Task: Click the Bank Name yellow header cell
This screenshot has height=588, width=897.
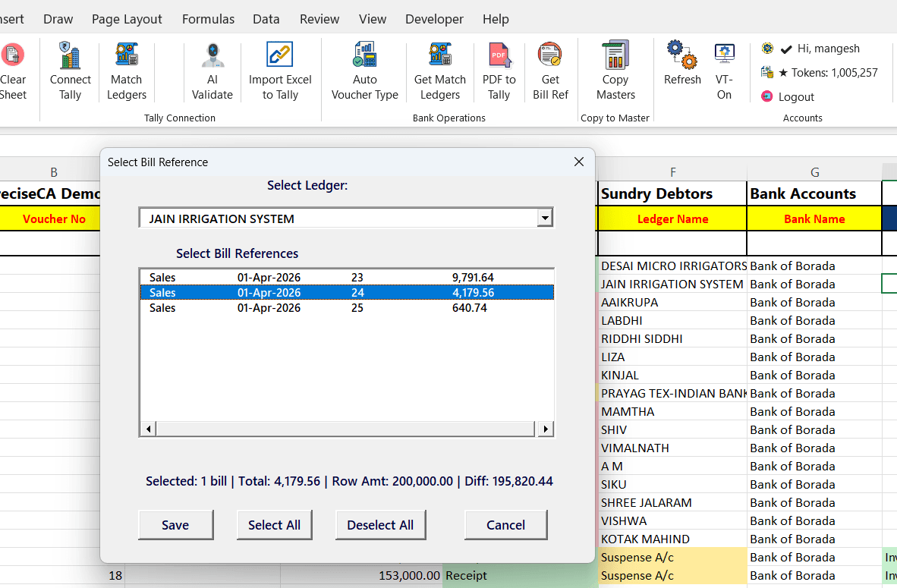Action: click(x=814, y=219)
